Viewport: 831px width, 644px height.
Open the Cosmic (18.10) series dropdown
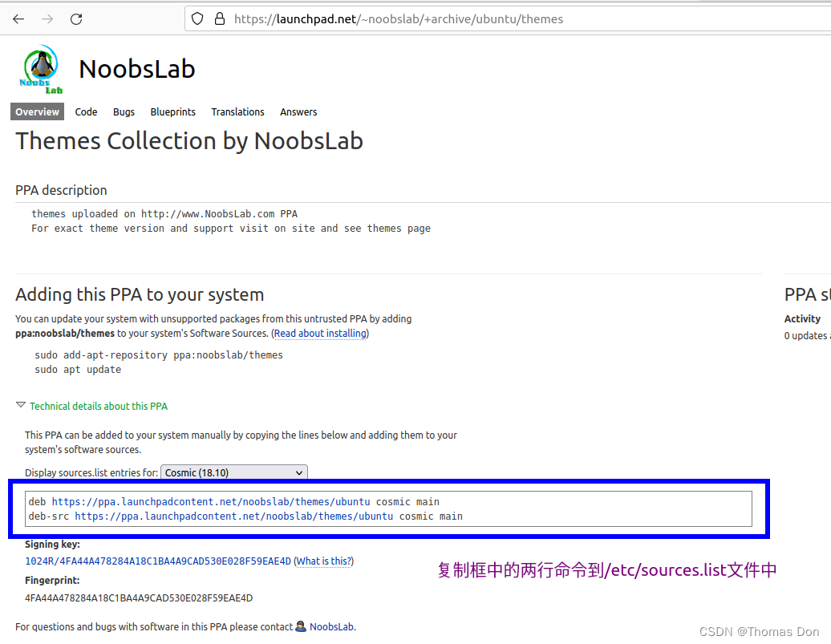click(x=233, y=472)
